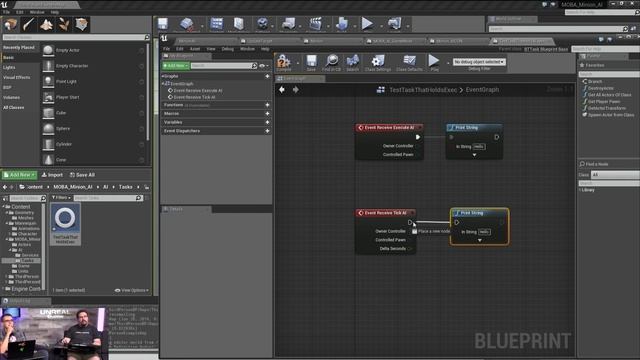Screen dimensions: 640x360
Task: Click the top Print String In String field
Action: pyautogui.click(x=479, y=147)
